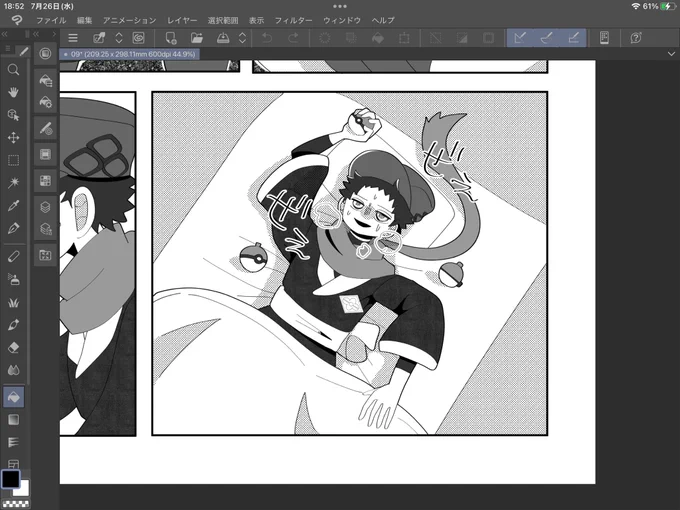Open the Layer Property palette icon
The height and width of the screenshot is (510, 680).
pos(45,229)
